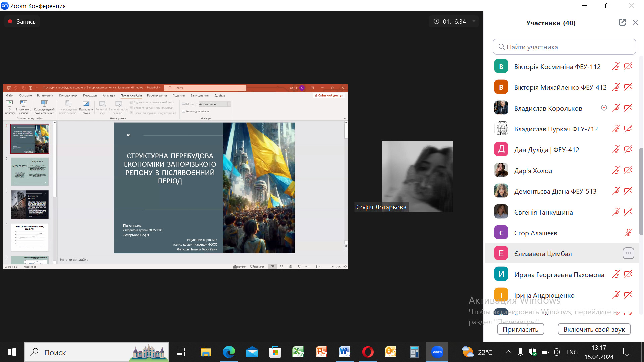Screen dimensions: 644x362
Task: Click muted microphone icon for Єгор Алашеєв
Action: pyautogui.click(x=628, y=233)
